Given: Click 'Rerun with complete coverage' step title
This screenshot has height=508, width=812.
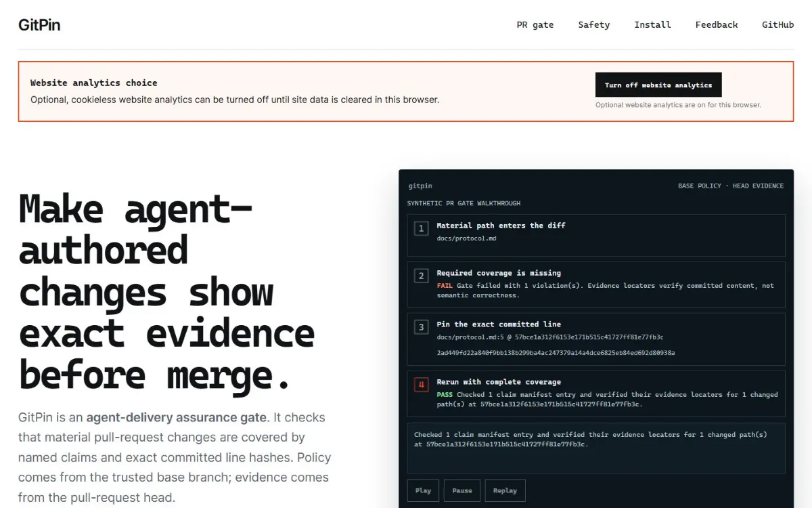Looking at the screenshot, I should 499,382.
